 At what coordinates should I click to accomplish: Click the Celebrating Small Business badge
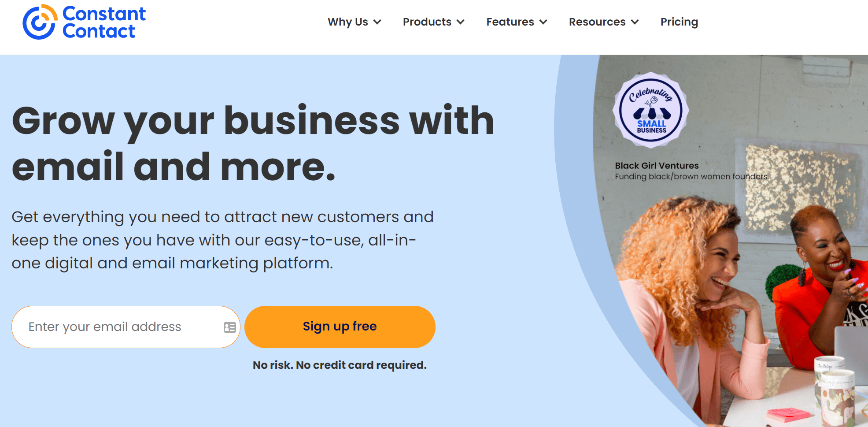[650, 110]
